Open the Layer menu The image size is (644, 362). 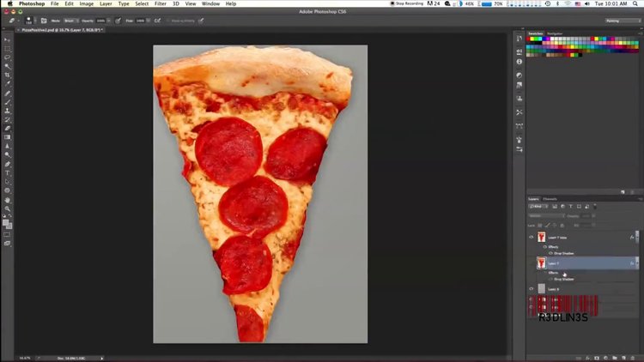point(106,3)
